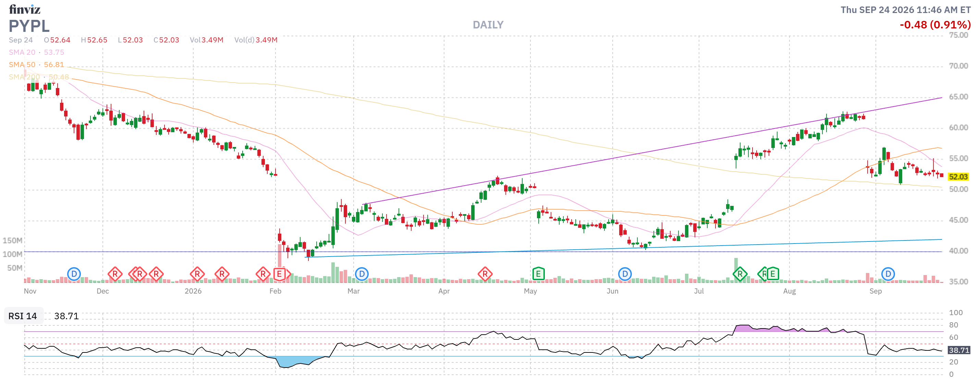
Task: Click the Vol(d) 3.49M value
Action: click(x=256, y=40)
